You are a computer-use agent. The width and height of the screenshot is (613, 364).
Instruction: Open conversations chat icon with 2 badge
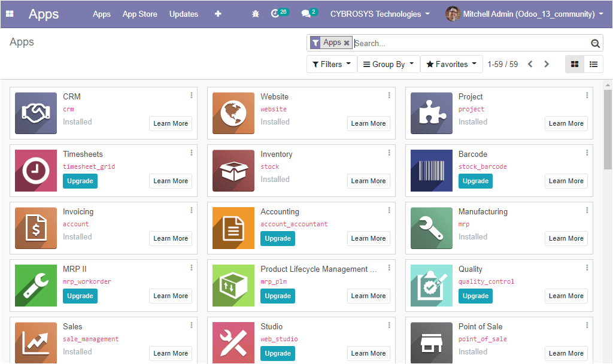pos(309,13)
